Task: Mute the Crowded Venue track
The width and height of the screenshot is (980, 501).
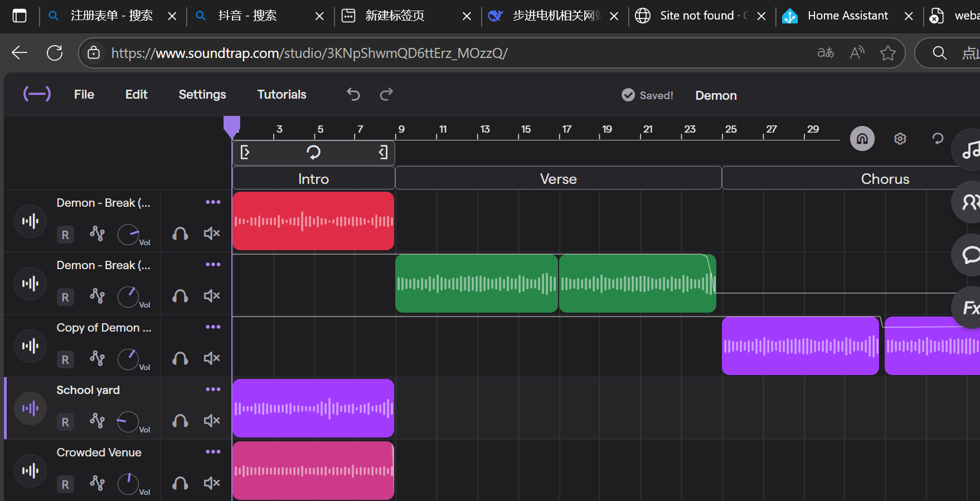Action: [212, 483]
